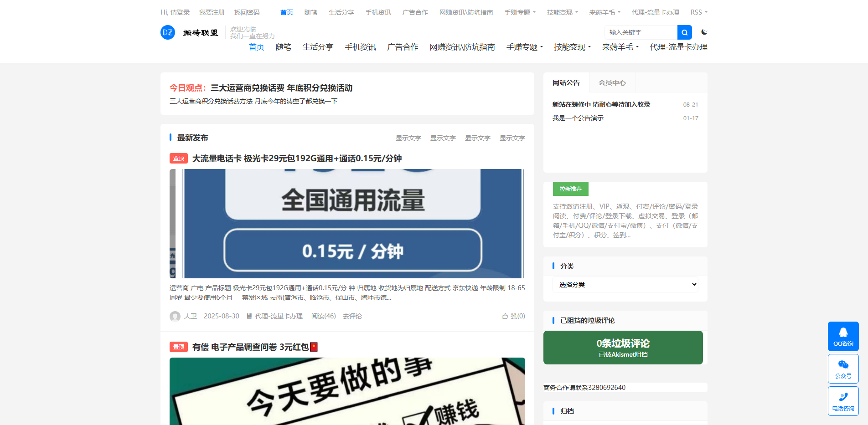Click the 代理-流量卡办理 category tag icon

tap(249, 316)
